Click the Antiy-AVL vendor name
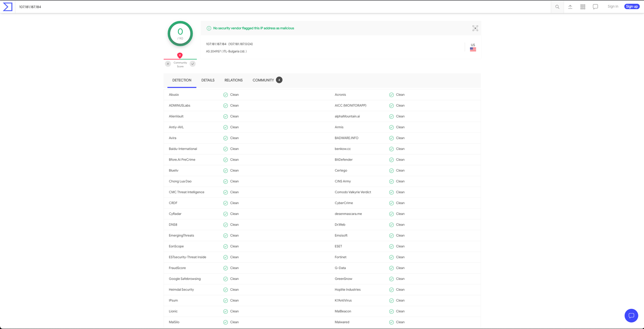Viewport: 644px width, 329px height. tap(176, 127)
